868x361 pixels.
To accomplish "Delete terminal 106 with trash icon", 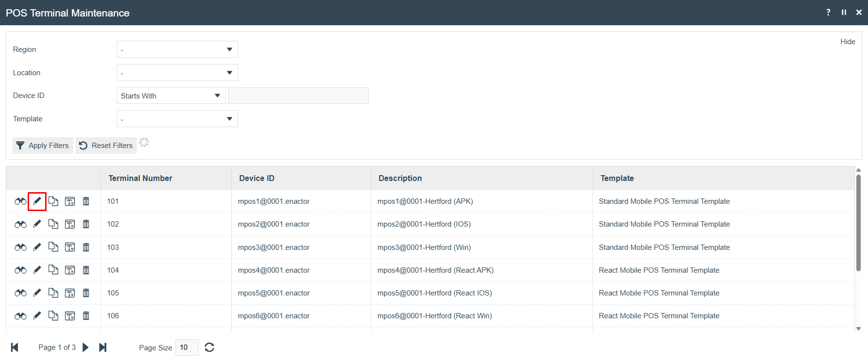I will pos(86,316).
